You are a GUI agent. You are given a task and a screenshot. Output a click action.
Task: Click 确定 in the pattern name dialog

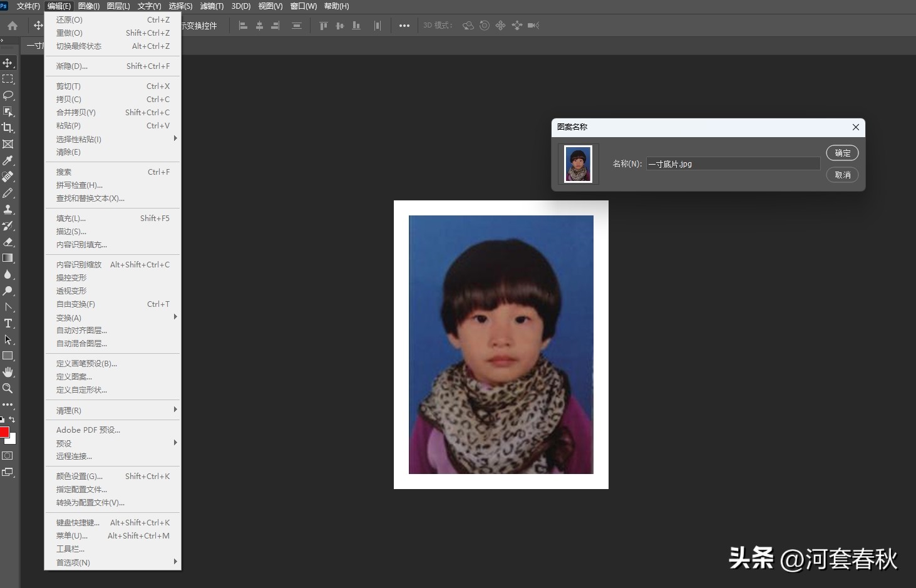point(842,153)
